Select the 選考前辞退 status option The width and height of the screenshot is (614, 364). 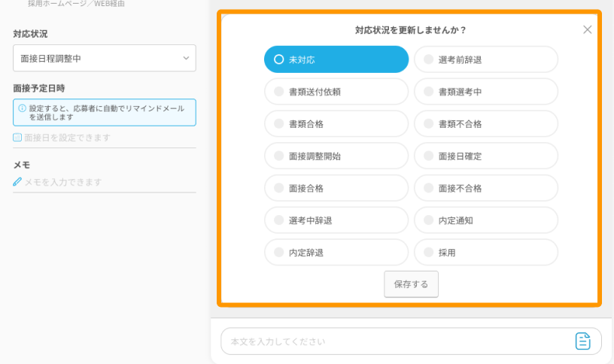[486, 59]
